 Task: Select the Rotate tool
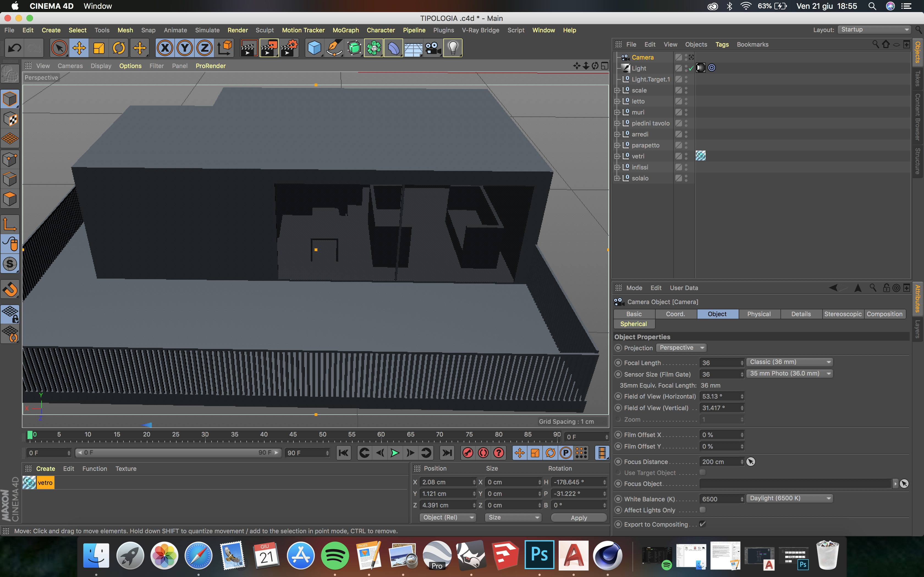tap(119, 48)
